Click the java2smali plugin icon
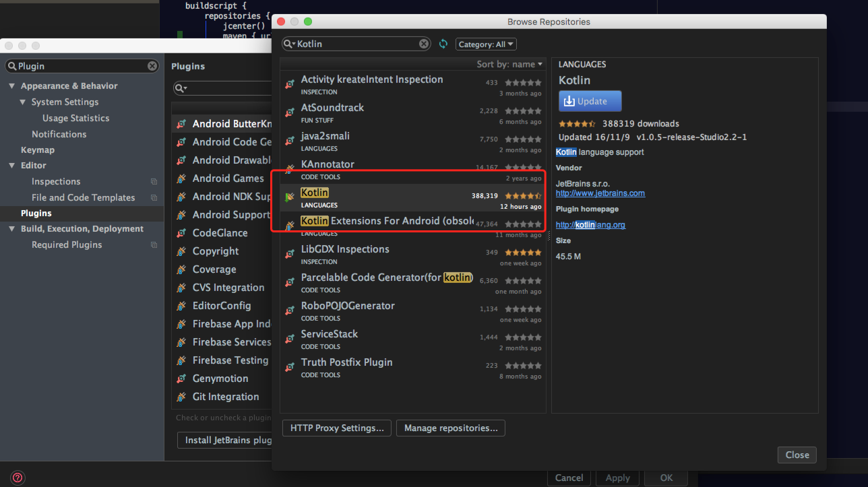 [x=290, y=141]
